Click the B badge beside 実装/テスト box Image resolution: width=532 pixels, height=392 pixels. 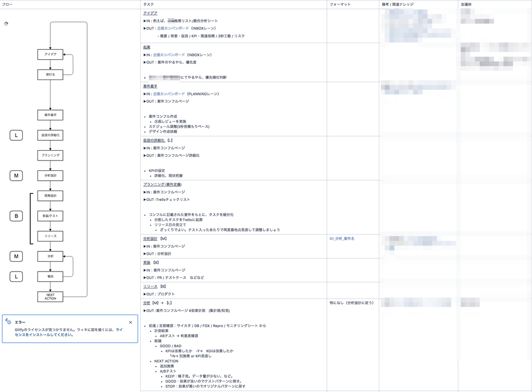[x=16, y=216]
